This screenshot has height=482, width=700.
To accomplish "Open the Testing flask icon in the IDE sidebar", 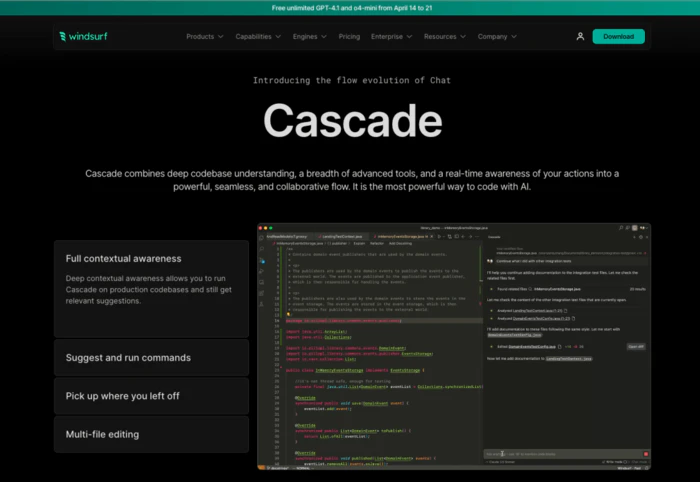I will 262,304.
